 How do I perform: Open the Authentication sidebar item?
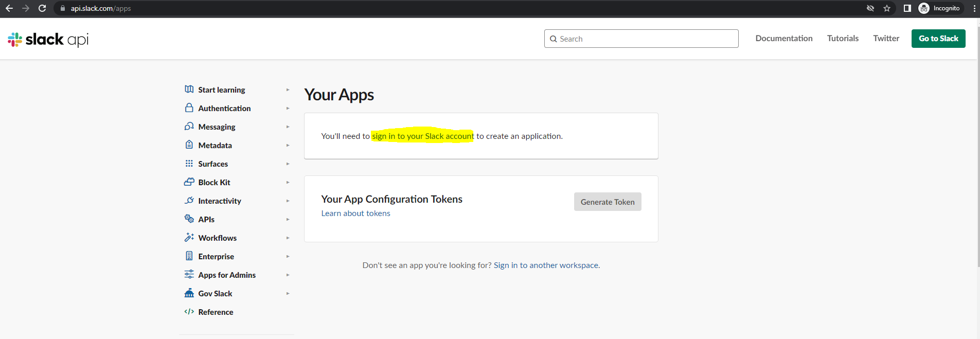click(224, 108)
